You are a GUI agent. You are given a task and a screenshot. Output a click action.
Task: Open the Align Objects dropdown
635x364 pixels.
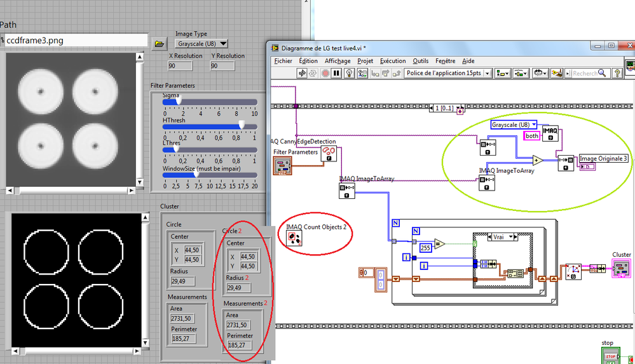pos(502,73)
